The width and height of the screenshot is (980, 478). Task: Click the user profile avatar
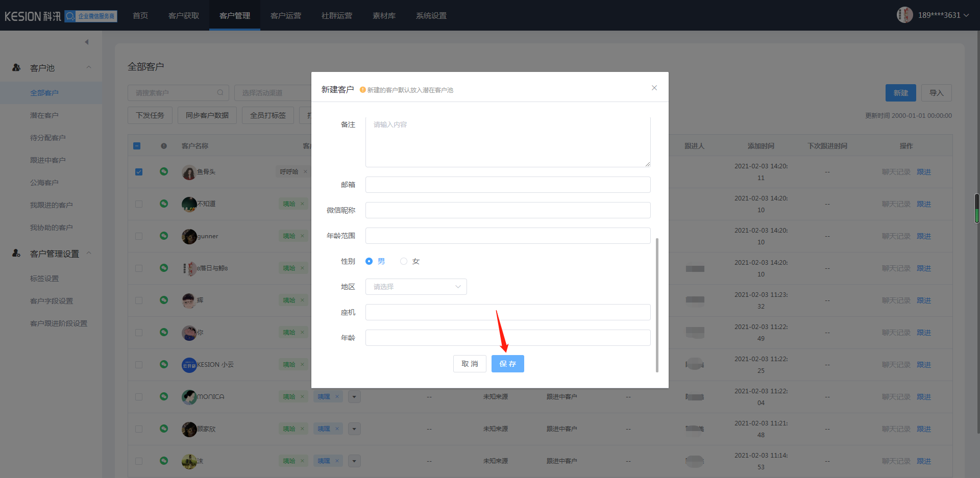[x=904, y=15]
